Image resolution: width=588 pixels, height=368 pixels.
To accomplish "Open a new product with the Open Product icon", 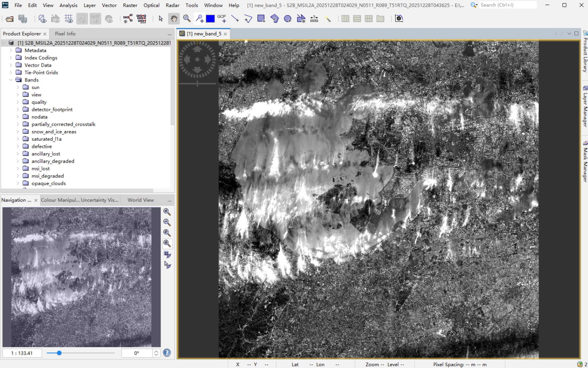I will click(x=9, y=18).
